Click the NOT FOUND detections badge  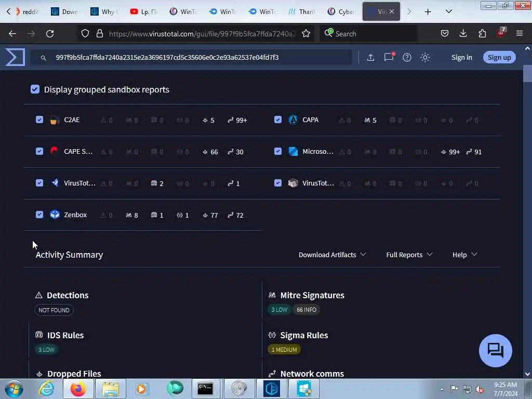[x=54, y=310]
